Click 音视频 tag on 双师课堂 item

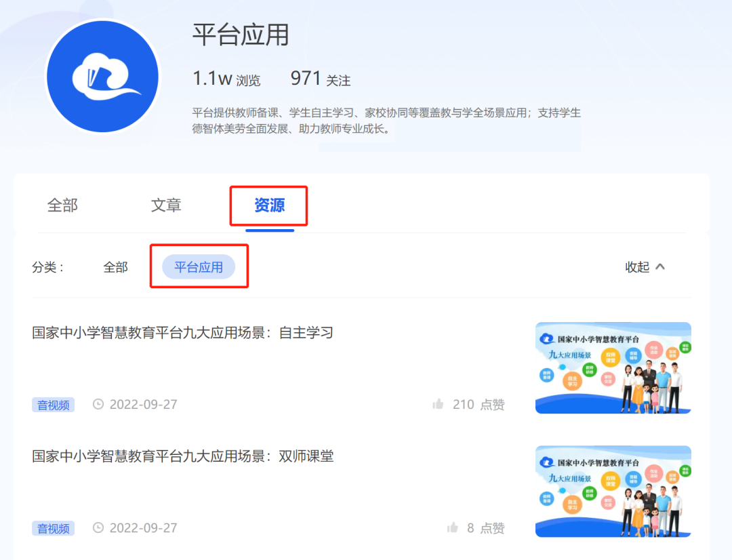(53, 528)
